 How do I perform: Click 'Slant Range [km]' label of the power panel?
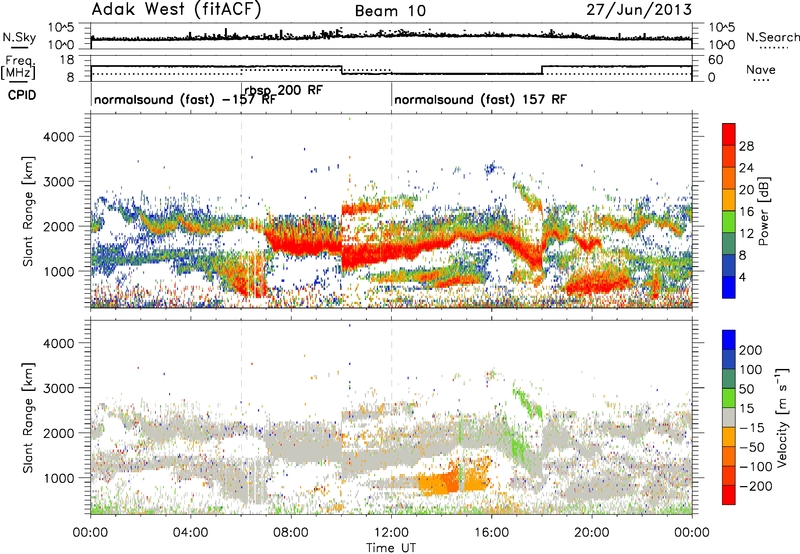click(x=28, y=211)
